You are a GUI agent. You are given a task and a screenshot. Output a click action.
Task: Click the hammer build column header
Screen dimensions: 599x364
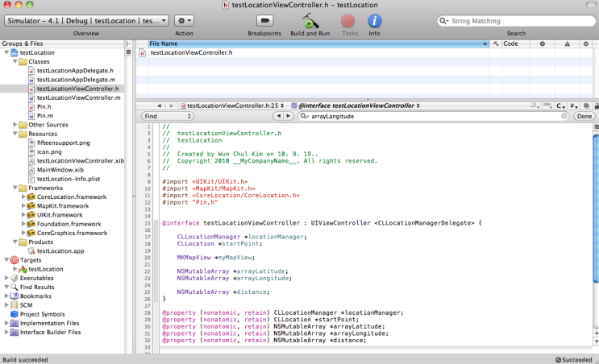496,43
